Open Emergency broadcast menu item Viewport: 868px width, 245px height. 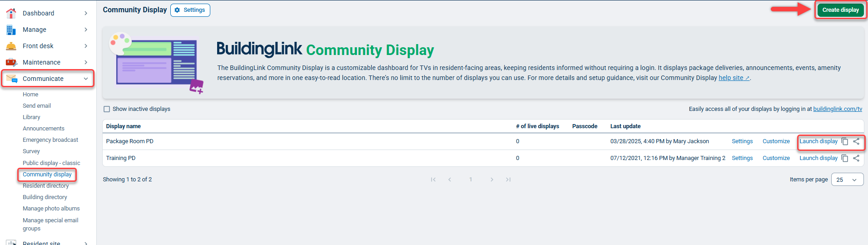(x=50, y=140)
